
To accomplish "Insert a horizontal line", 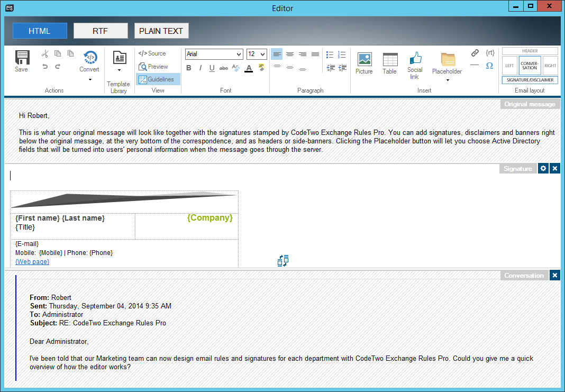I will coord(475,65).
